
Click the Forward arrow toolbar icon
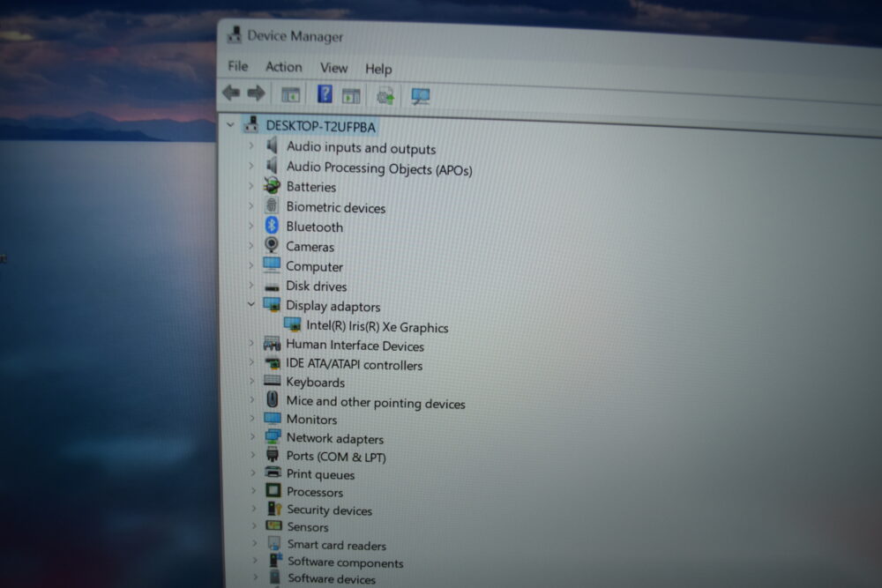[x=256, y=93]
